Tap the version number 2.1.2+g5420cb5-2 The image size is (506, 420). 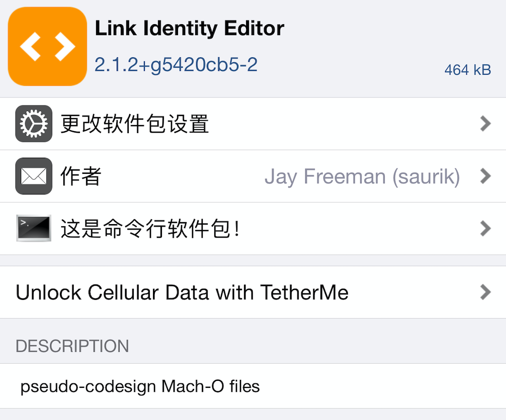coord(176,65)
